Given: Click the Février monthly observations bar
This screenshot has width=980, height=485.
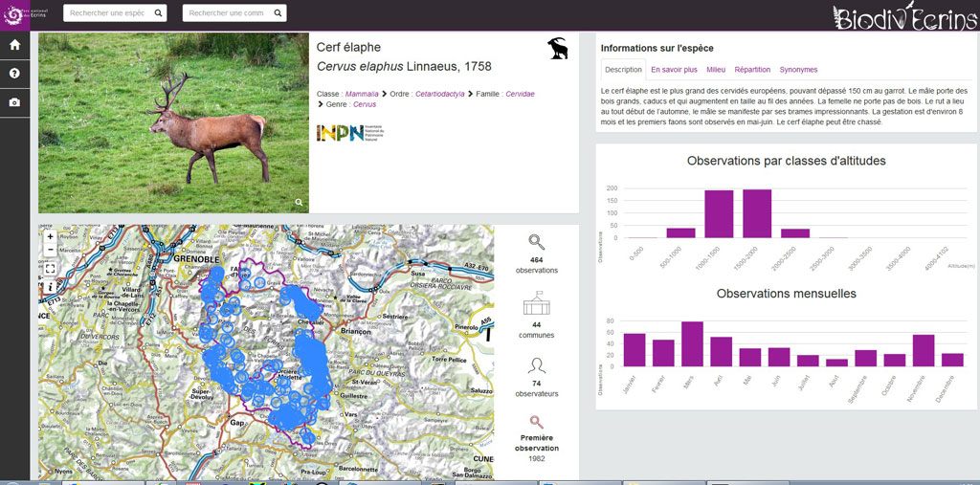Looking at the screenshot, I should point(663,353).
